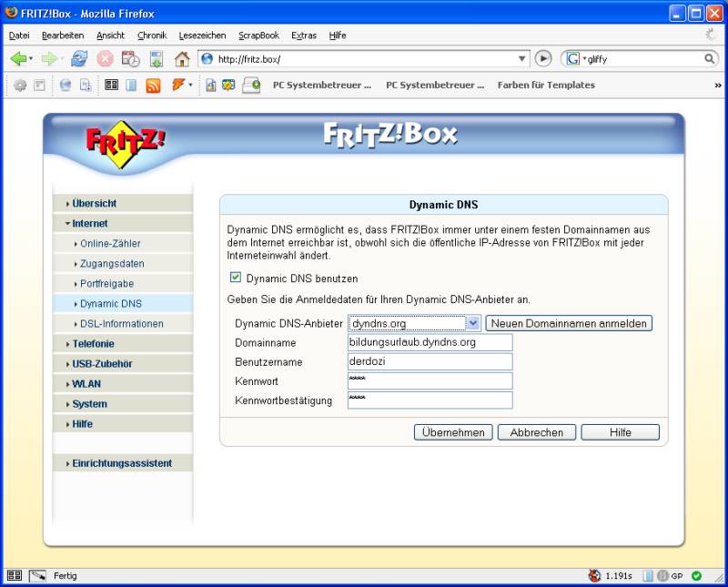
Task: Click the Domainname input field
Action: (x=430, y=342)
